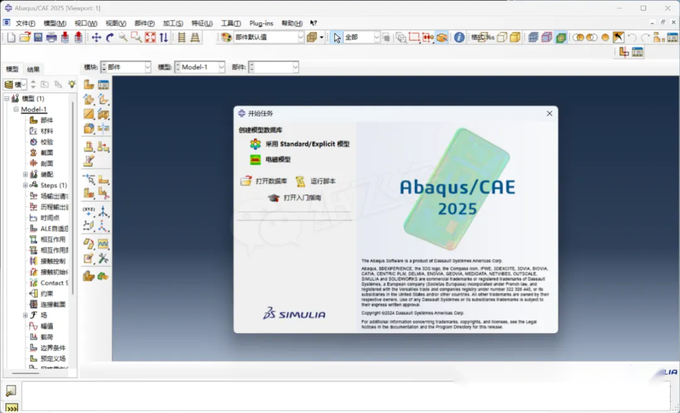The height and width of the screenshot is (413, 680).
Task: Click the Print icon in toolbar
Action: click(52, 37)
